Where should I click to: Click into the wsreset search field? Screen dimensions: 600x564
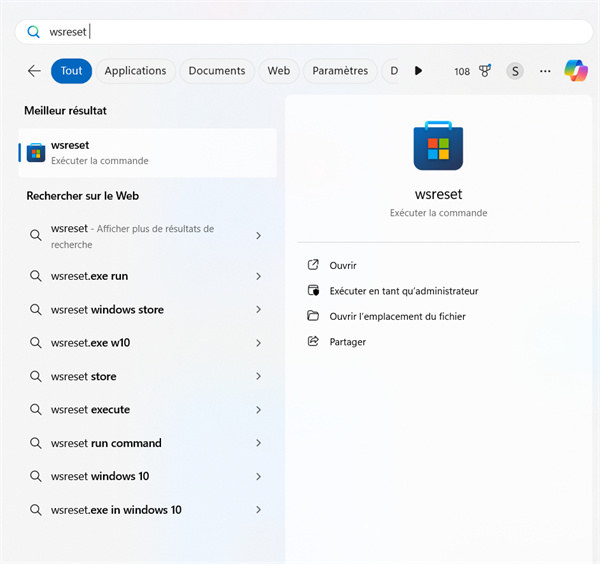click(x=304, y=32)
